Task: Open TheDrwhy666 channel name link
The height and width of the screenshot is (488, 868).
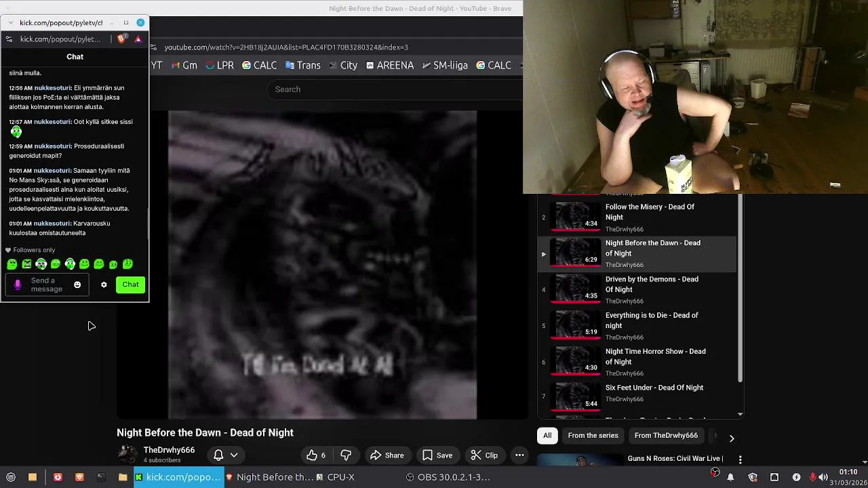Action: tap(169, 450)
